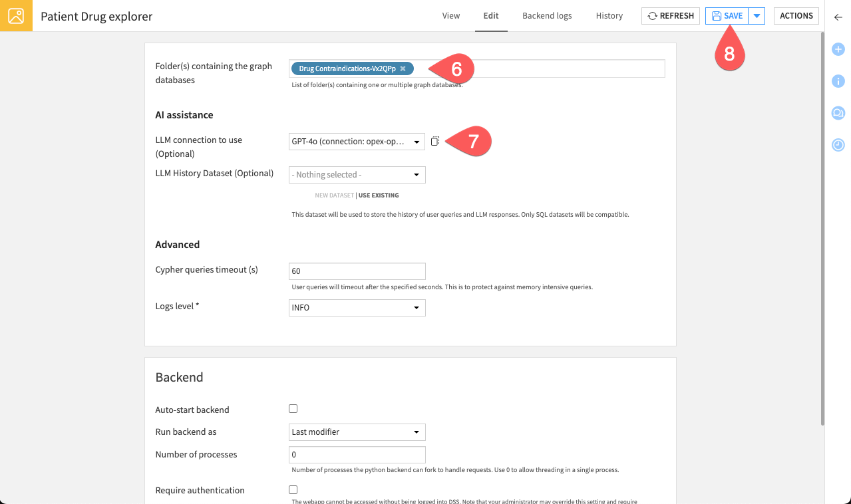The height and width of the screenshot is (504, 851).
Task: Copy the LLM connection using the copy icon
Action: pos(435,141)
